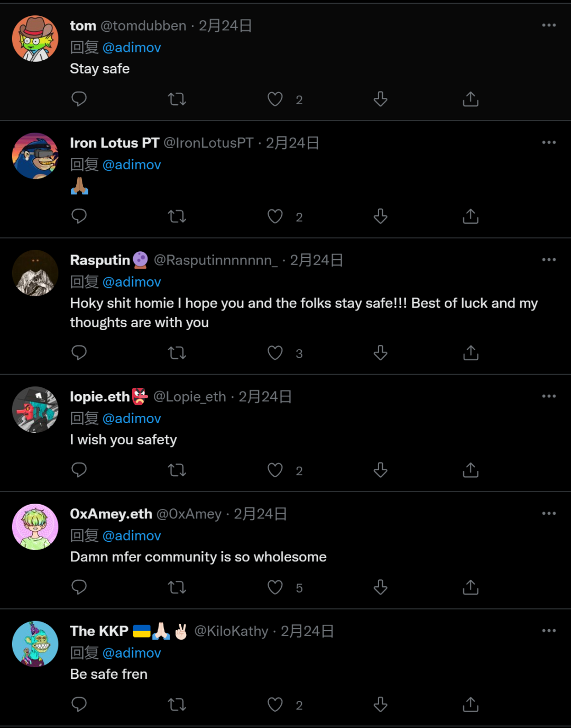The width and height of the screenshot is (571, 728).
Task: Reply to tom's "Stay safe" tweet
Action: 79,99
